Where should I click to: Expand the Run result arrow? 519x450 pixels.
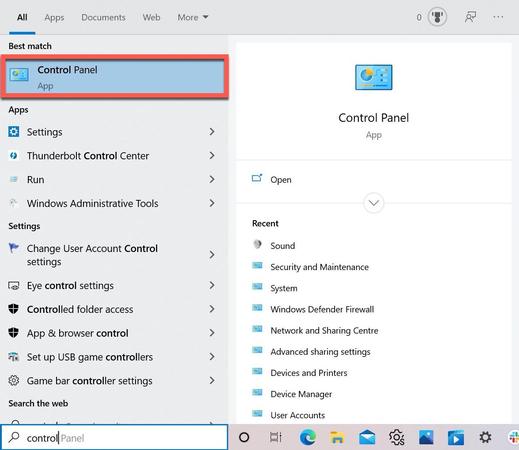212,179
